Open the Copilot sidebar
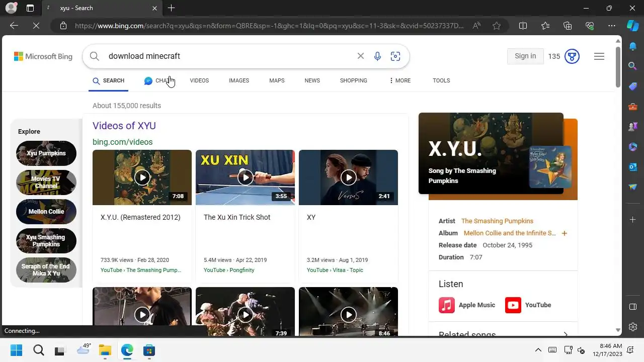The height and width of the screenshot is (362, 644). tap(633, 25)
